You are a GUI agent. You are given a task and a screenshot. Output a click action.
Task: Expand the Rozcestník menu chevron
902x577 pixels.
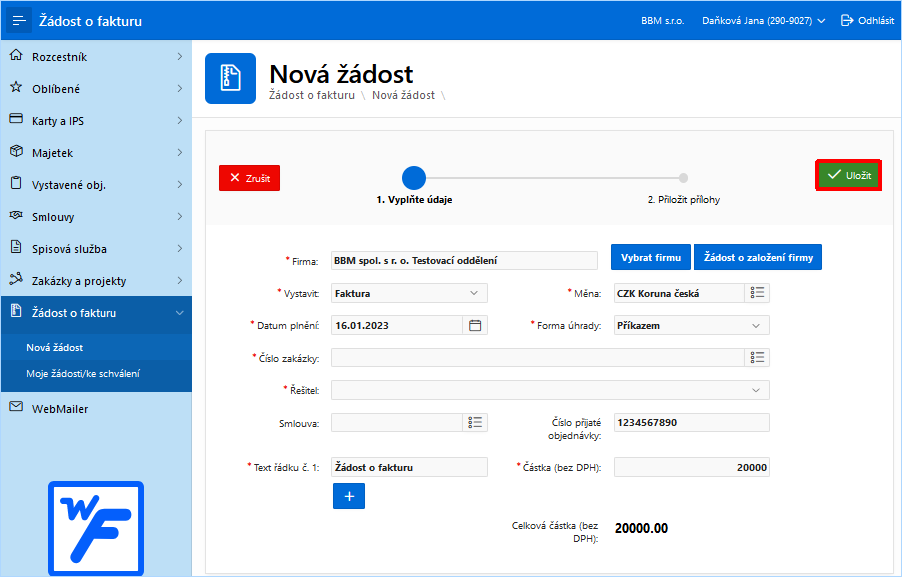179,56
